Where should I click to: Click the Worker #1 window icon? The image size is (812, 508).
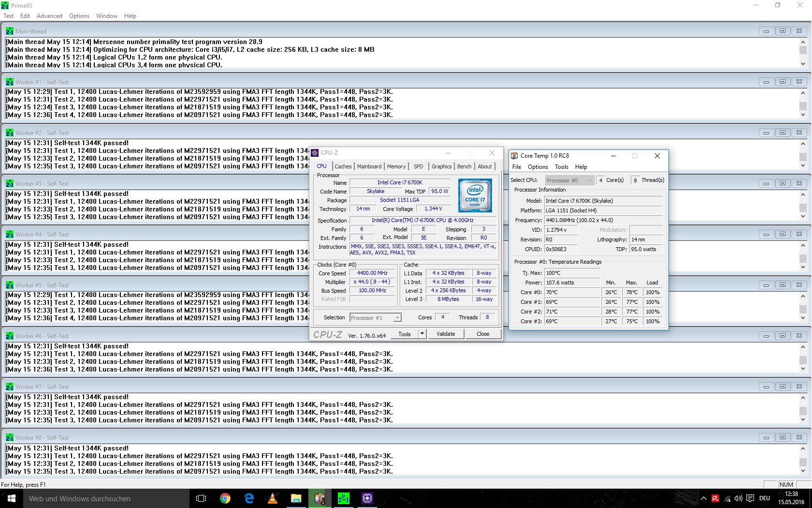(x=10, y=82)
